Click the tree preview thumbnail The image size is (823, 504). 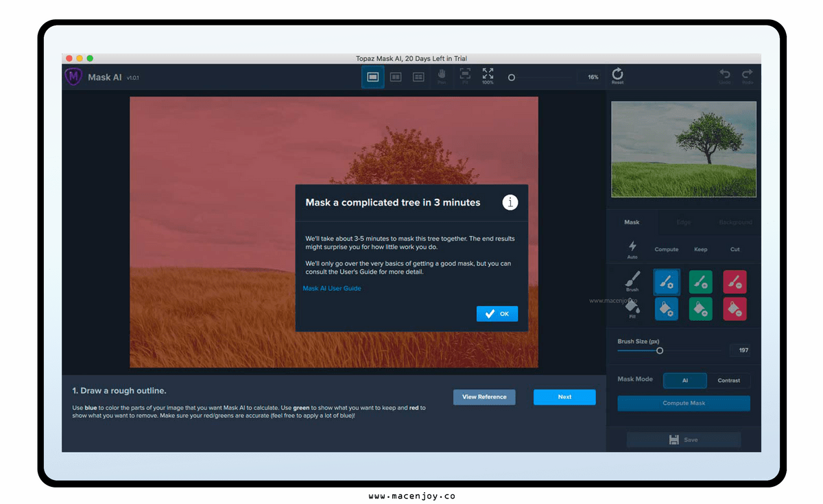(684, 149)
